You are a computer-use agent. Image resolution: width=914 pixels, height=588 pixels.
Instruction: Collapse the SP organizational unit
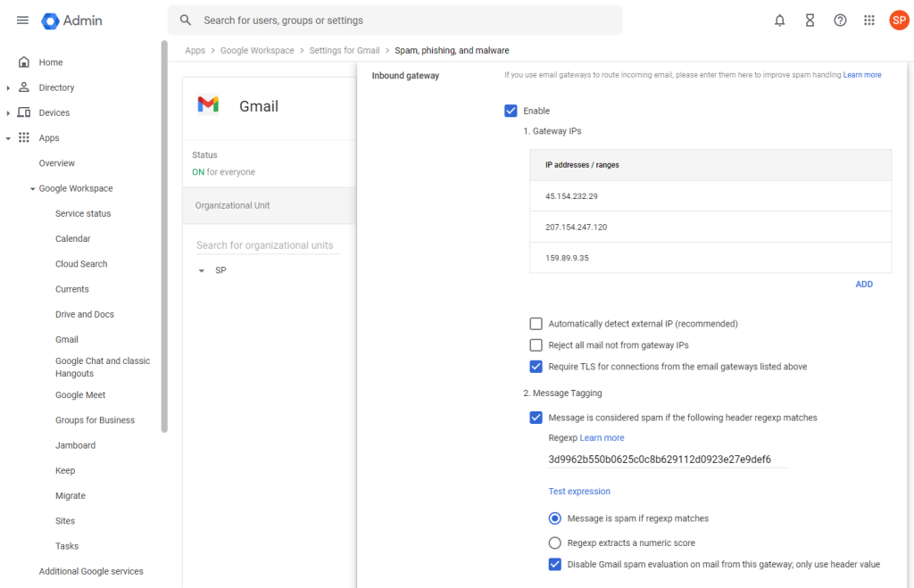click(202, 270)
